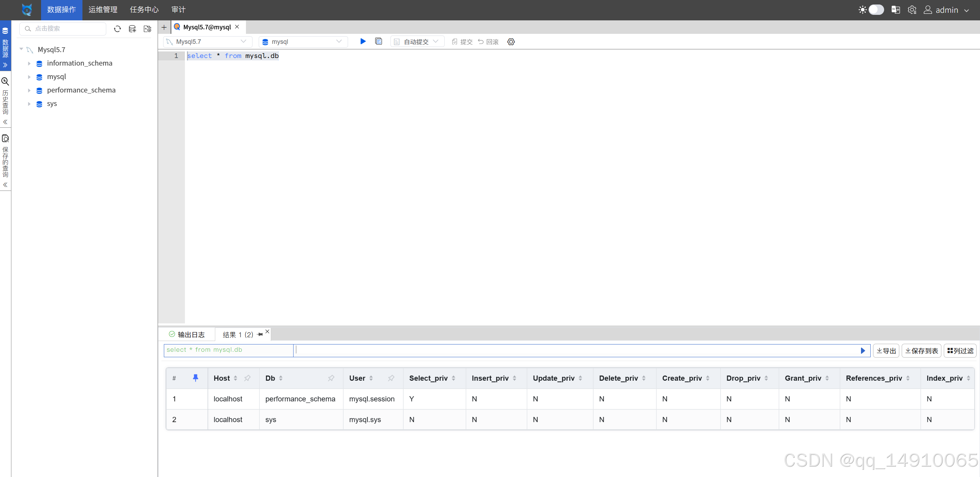The height and width of the screenshot is (477, 980).
Task: Click the 导出 export button
Action: [x=886, y=351]
